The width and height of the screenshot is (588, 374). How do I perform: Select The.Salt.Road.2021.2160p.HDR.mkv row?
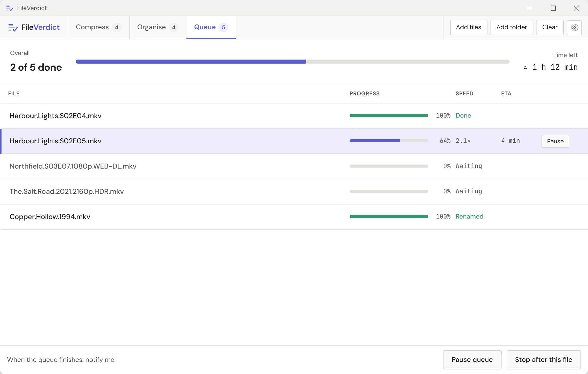[x=294, y=192]
